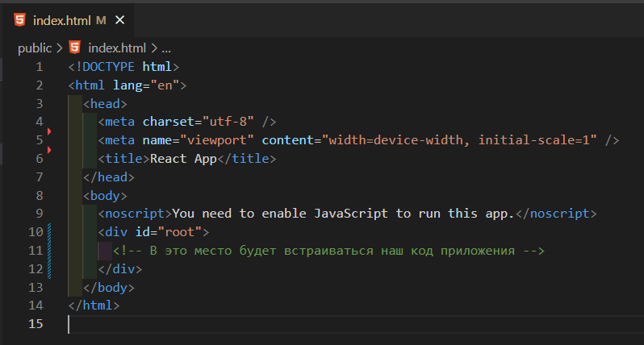Open the public folder breadcrumb

(35, 48)
